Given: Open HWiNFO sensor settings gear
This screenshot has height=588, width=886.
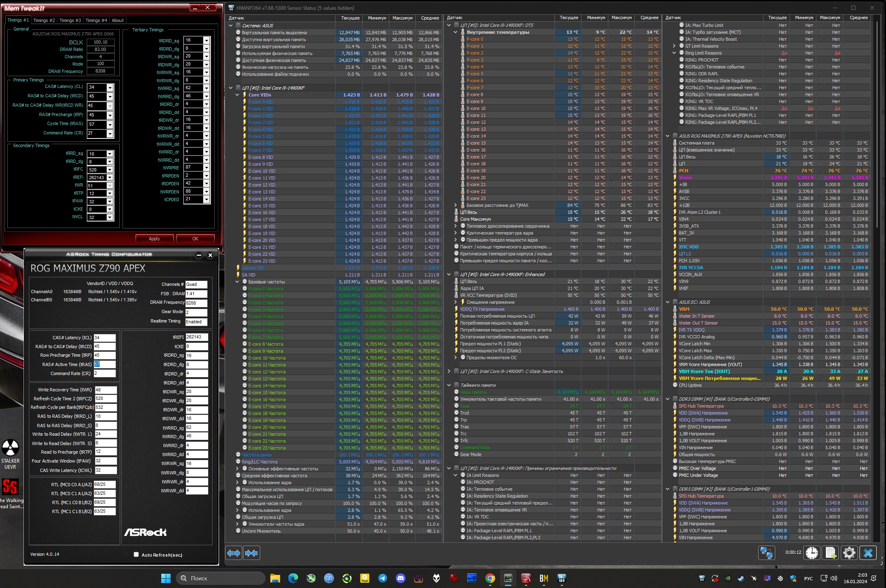Looking at the screenshot, I should (849, 553).
